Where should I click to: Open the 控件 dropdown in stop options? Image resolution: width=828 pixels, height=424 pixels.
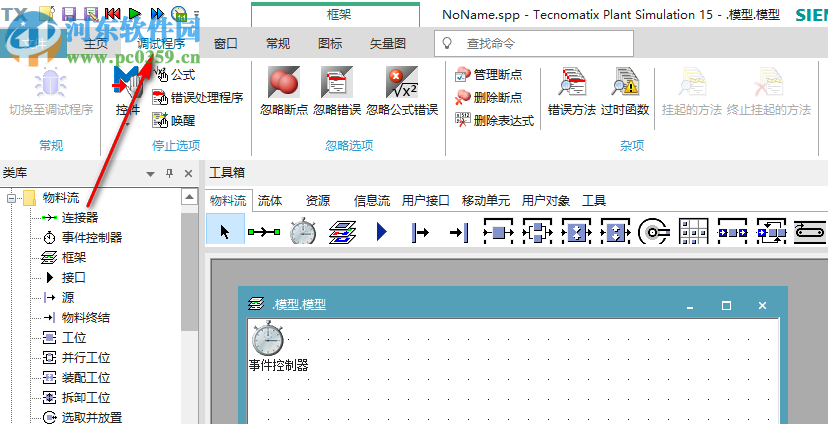[x=128, y=125]
